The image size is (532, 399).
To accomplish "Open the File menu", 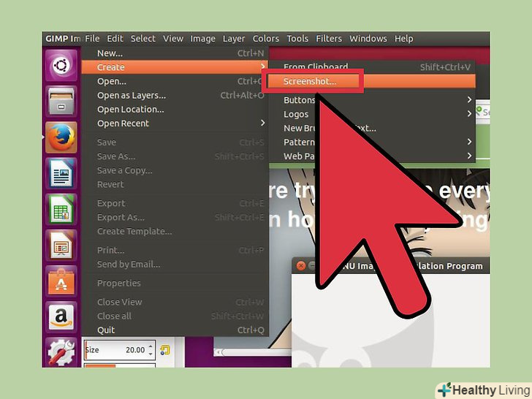I will tap(92, 39).
